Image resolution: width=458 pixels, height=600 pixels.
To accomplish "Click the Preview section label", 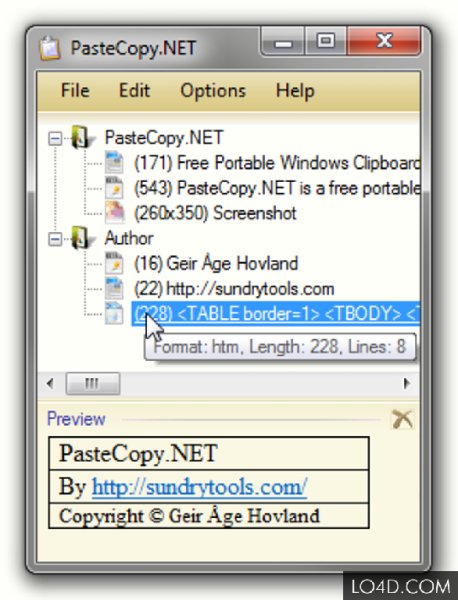I will click(76, 419).
